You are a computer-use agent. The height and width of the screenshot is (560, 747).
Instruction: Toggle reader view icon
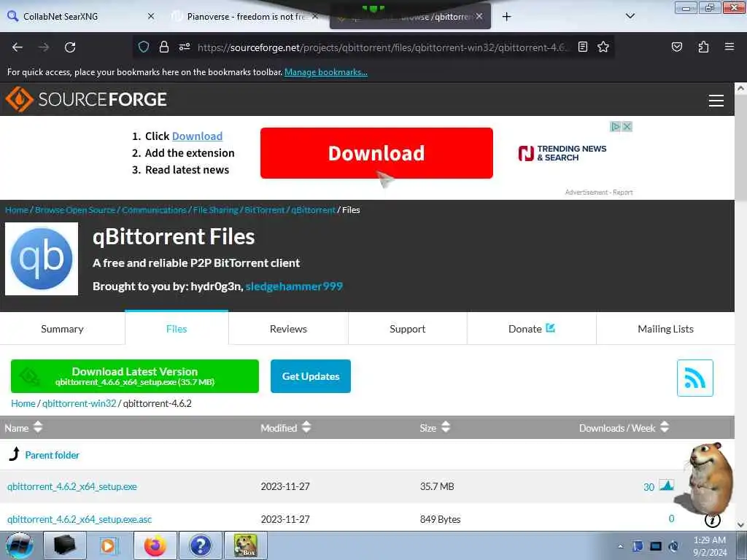[583, 47]
